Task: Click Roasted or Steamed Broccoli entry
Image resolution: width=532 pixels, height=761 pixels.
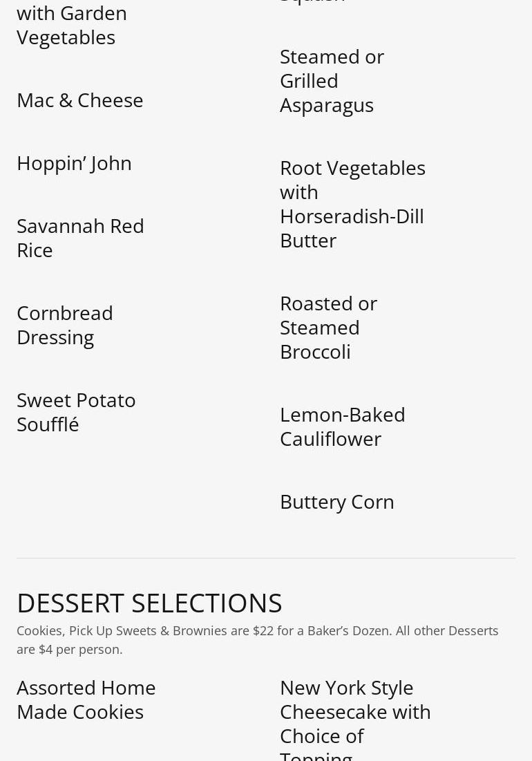Action: pyautogui.click(x=328, y=328)
